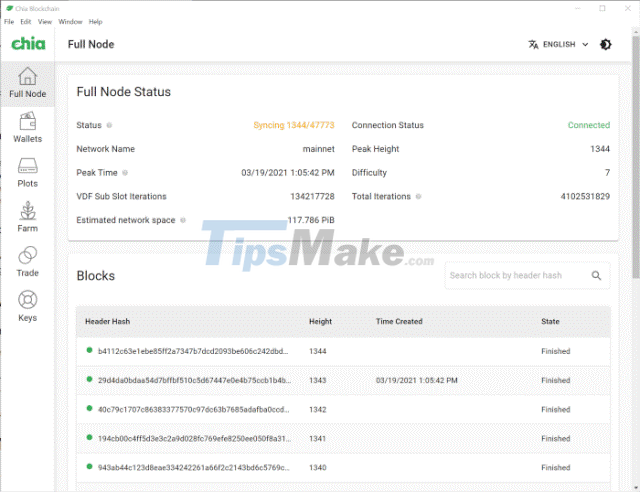Open the File menu
The width and height of the screenshot is (640, 492).
click(8, 21)
